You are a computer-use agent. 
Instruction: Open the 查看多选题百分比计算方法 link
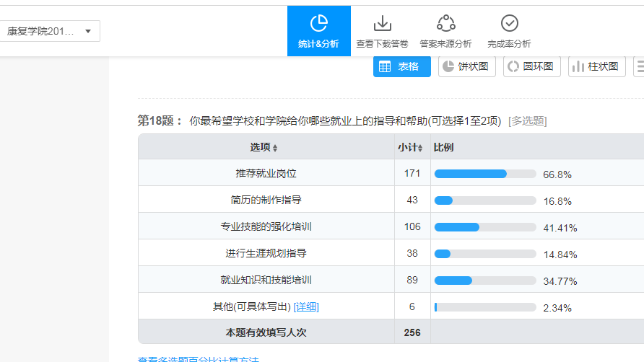point(198,358)
